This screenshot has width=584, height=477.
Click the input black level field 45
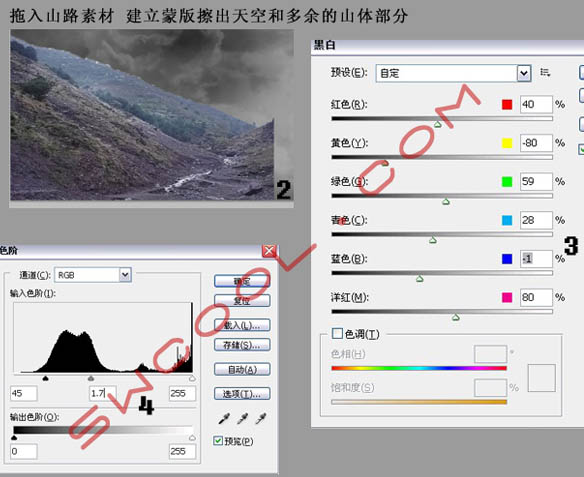coord(23,393)
